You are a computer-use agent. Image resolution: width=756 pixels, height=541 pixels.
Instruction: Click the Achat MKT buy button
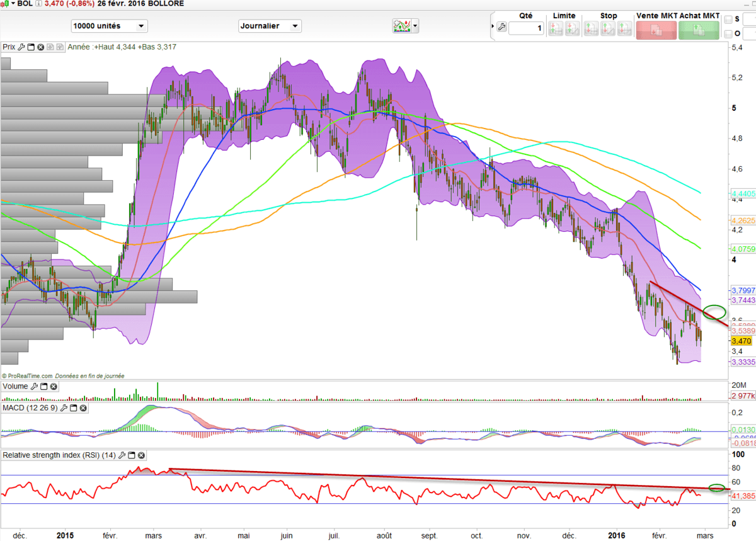click(x=699, y=29)
